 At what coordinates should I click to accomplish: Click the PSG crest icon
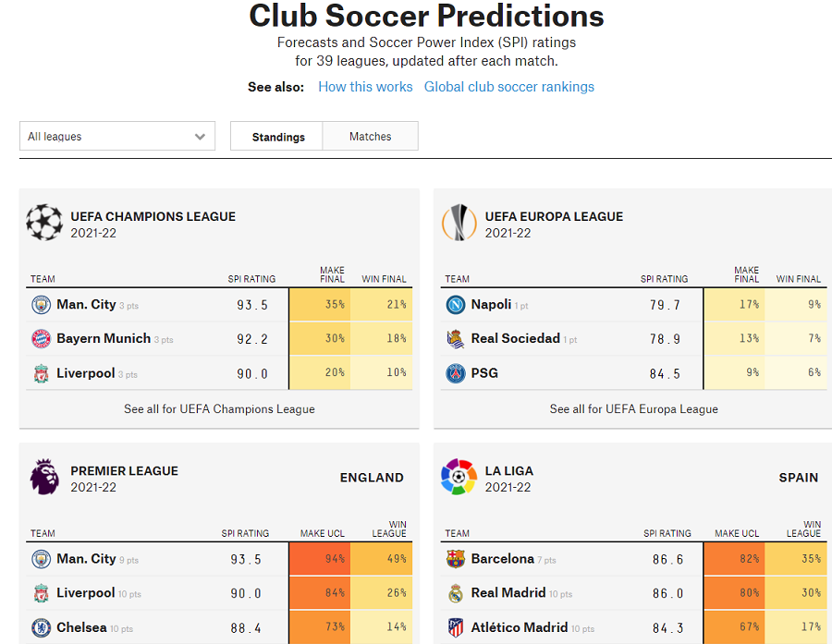pos(455,373)
